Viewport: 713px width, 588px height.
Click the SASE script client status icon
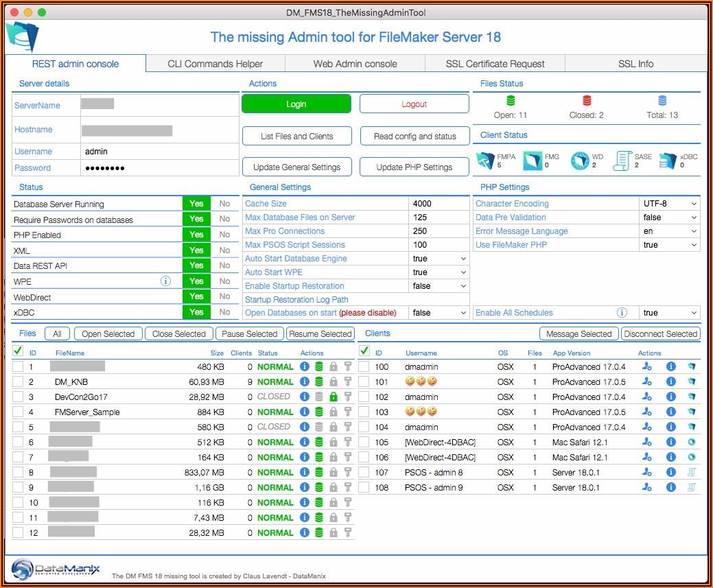pos(622,161)
